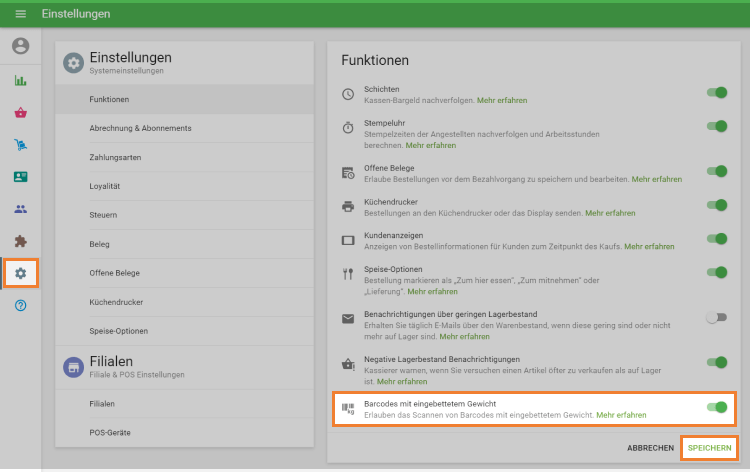Screen dimensions: 750x472
Task: Open the help question mark icon
Action: point(20,305)
